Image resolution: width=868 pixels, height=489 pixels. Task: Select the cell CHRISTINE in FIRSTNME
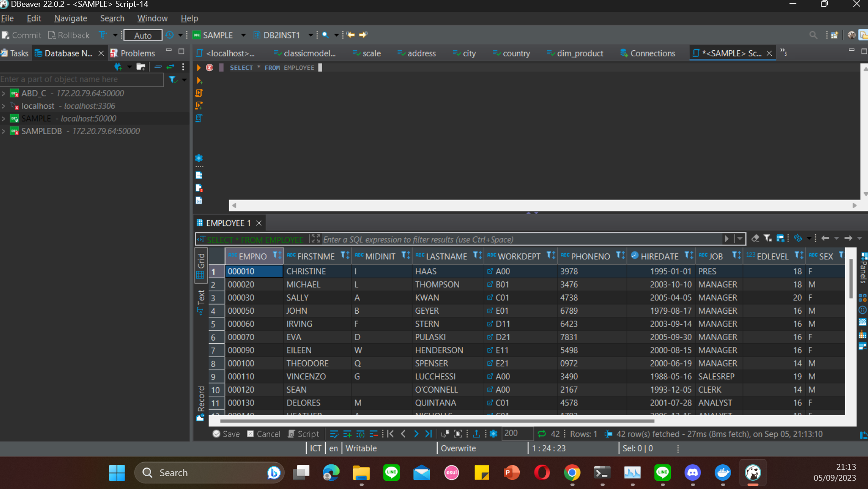pyautogui.click(x=317, y=271)
